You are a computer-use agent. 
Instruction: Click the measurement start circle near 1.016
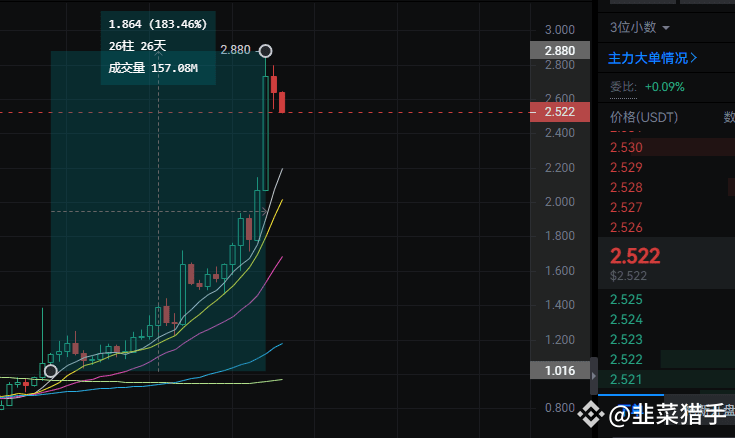point(51,371)
